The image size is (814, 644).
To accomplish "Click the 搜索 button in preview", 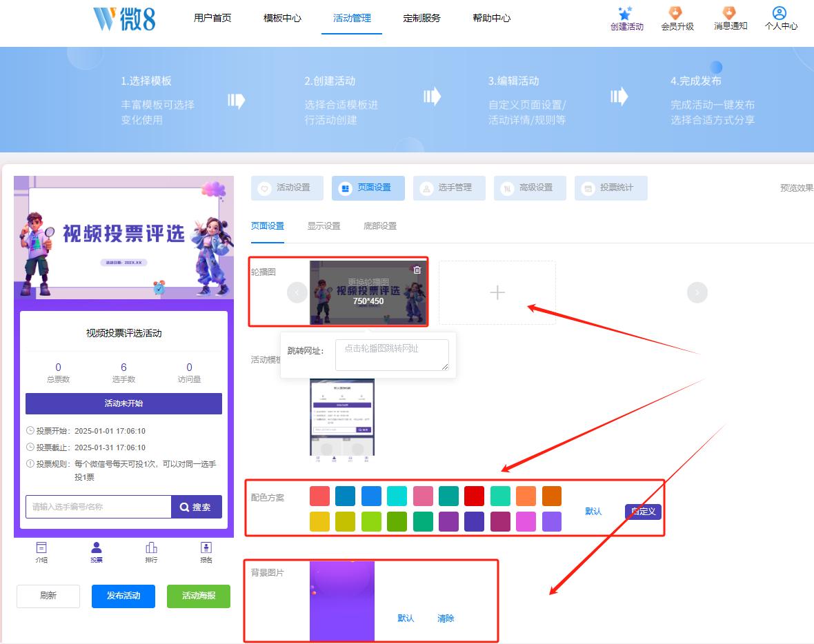I will point(196,507).
